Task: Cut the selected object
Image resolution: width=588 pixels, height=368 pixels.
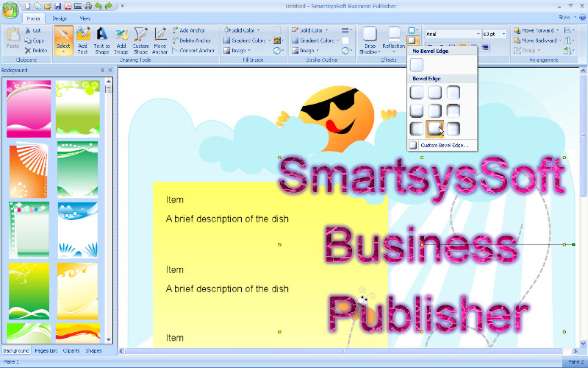Action: pos(33,30)
